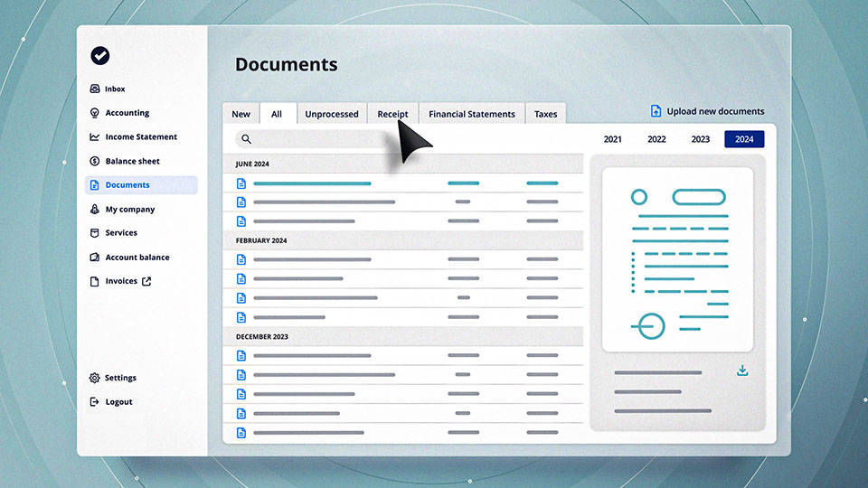Switch to the Unprocessed tab
868x488 pixels.
[x=331, y=114]
